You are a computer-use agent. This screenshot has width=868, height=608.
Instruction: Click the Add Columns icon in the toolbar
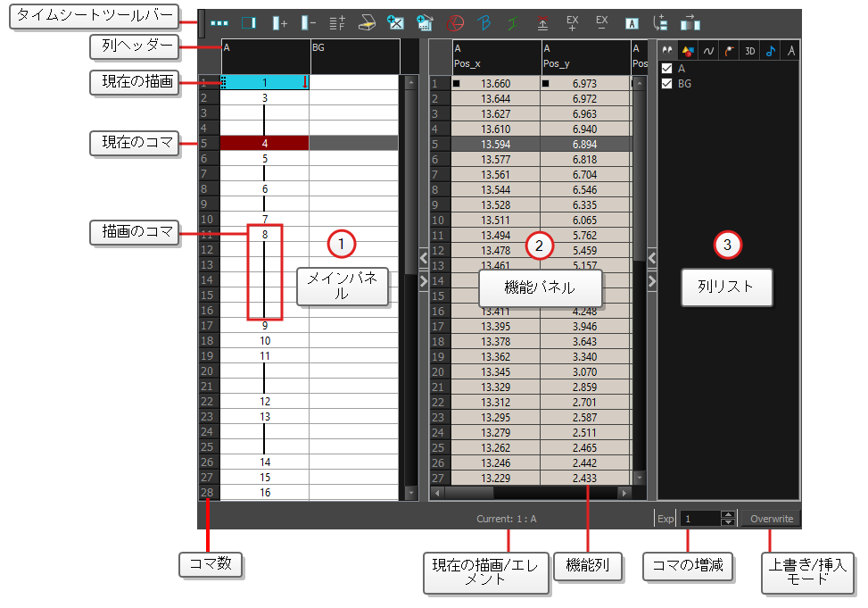(279, 23)
